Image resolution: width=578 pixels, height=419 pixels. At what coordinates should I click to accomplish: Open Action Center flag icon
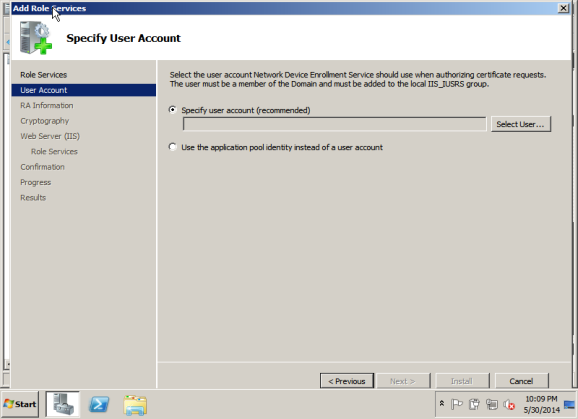point(457,404)
